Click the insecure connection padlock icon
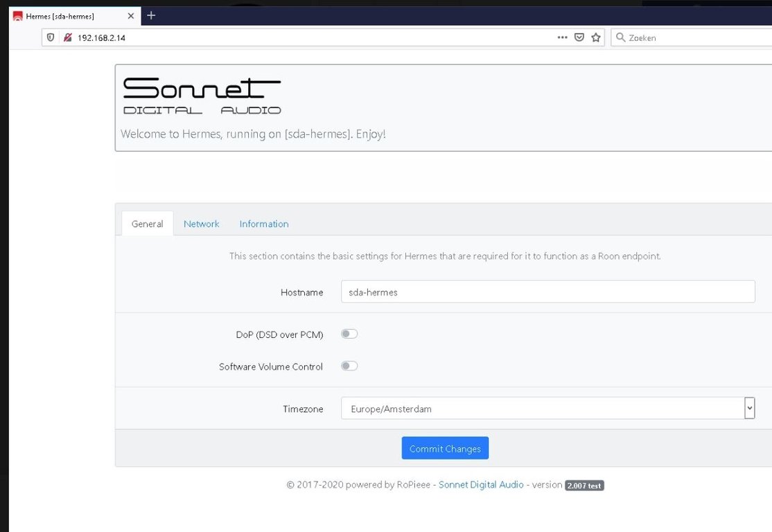Image resolution: width=772 pixels, height=532 pixels. pos(67,37)
